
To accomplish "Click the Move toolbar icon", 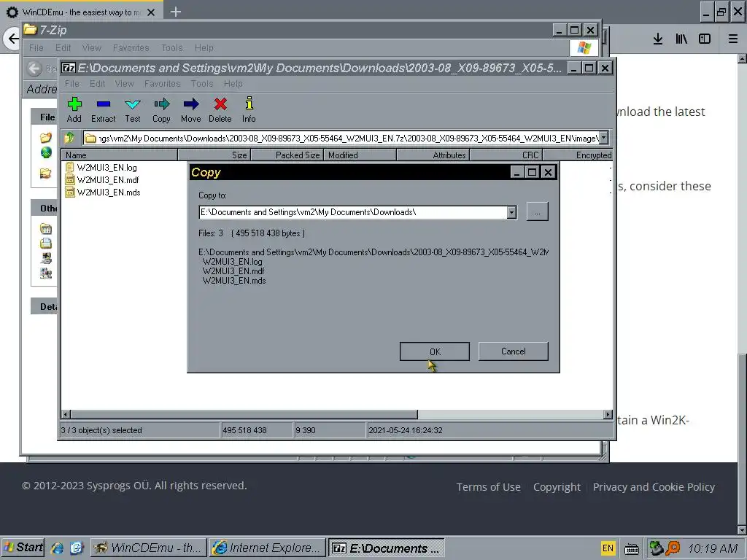I will click(x=191, y=104).
